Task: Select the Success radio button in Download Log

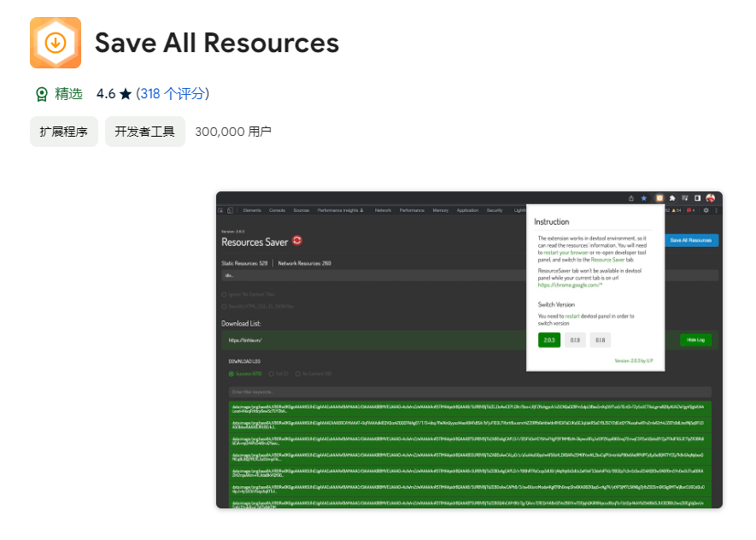Action: point(231,374)
